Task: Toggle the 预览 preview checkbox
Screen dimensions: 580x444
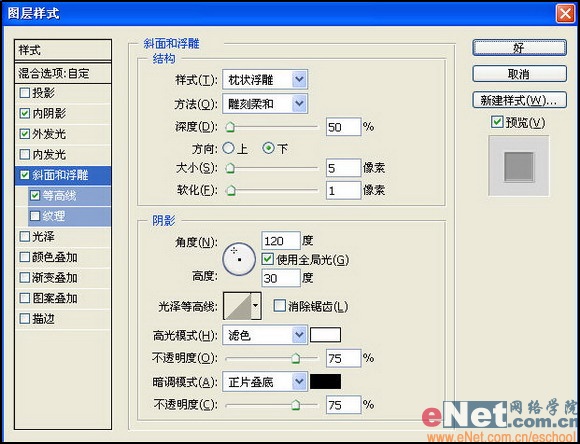Action: pos(497,122)
